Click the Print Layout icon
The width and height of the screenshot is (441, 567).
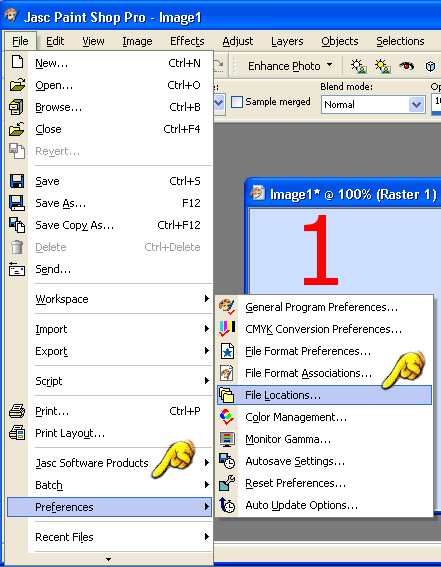[x=17, y=433]
